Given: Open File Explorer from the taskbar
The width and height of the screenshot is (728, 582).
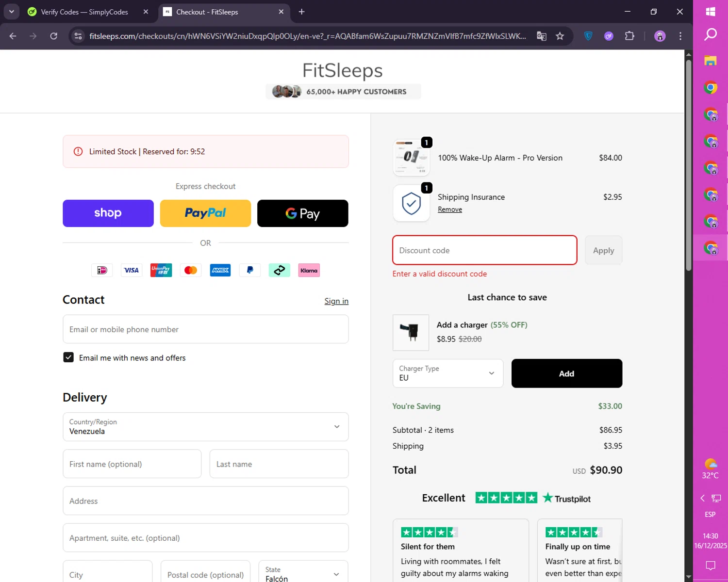Looking at the screenshot, I should click(711, 61).
